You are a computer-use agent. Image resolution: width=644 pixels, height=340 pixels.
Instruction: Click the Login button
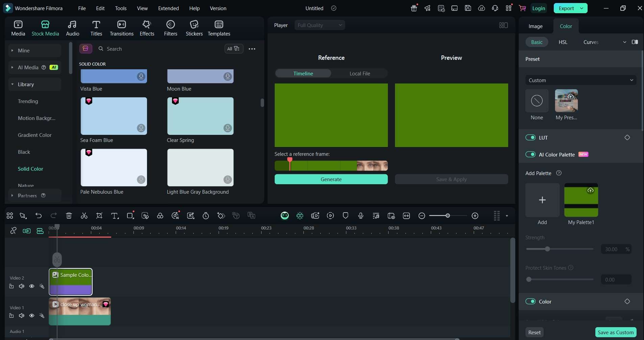539,8
